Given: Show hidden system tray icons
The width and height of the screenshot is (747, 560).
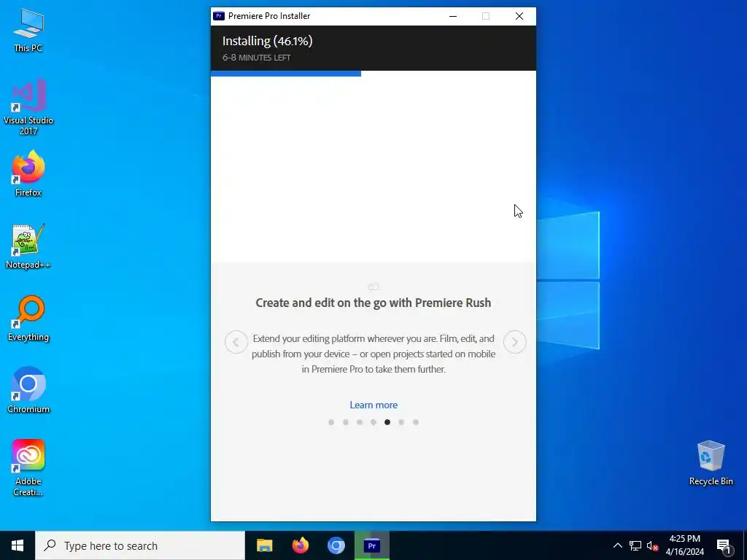Looking at the screenshot, I should pyautogui.click(x=617, y=545).
